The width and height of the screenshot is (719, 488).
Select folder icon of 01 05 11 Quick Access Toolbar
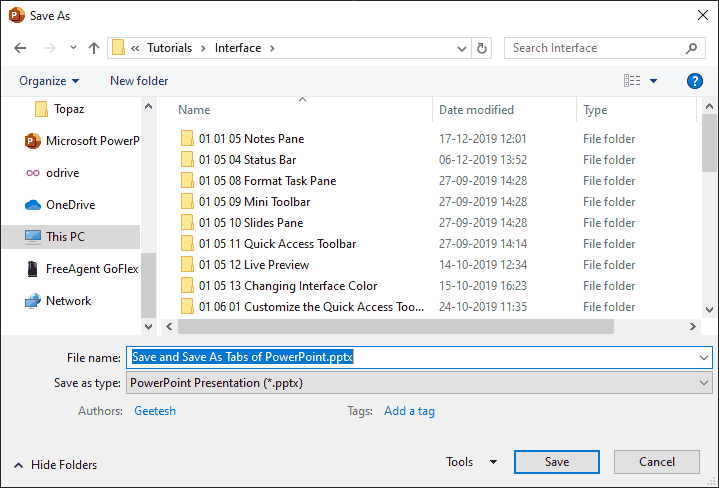187,244
